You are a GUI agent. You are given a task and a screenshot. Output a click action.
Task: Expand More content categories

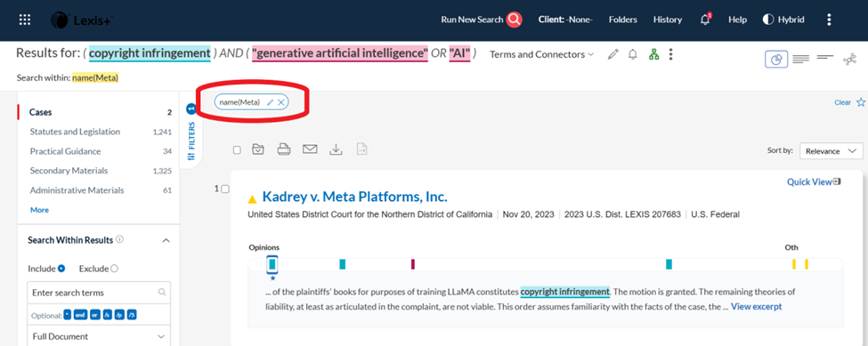point(39,210)
